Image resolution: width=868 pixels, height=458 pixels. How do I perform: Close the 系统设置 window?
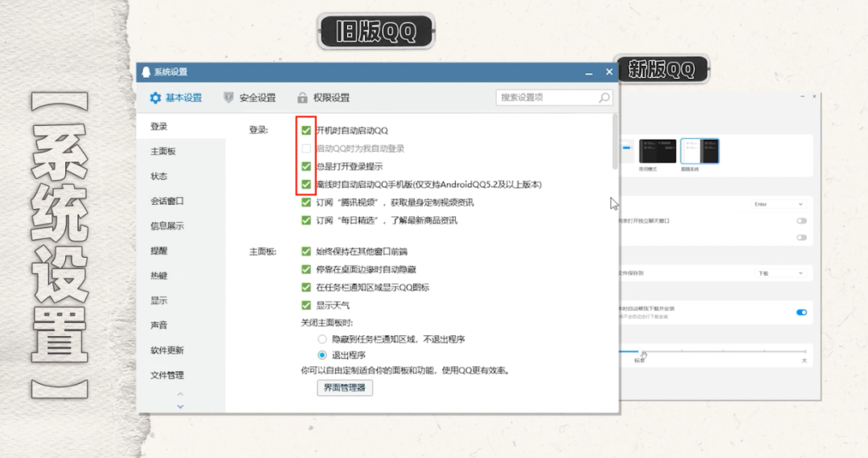609,72
